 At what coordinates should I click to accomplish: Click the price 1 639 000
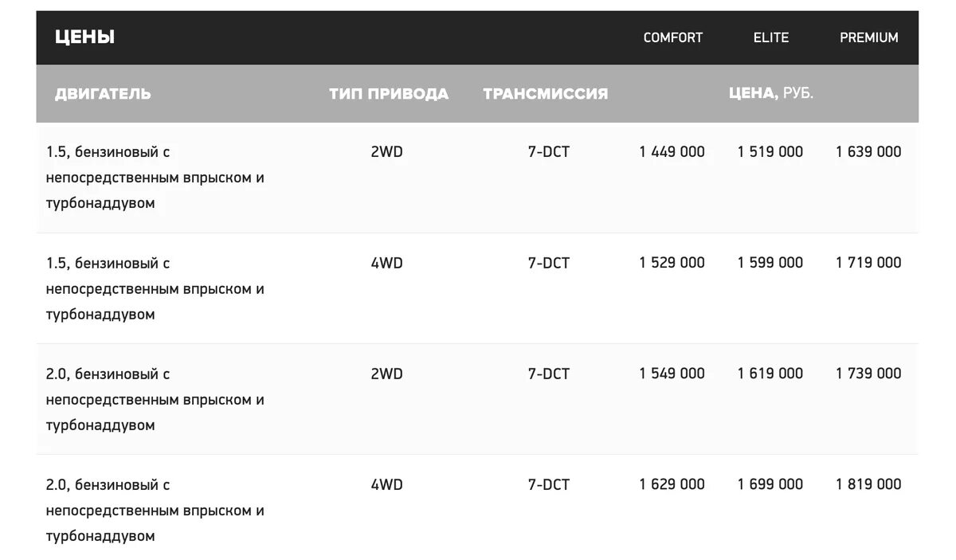pyautogui.click(x=868, y=151)
